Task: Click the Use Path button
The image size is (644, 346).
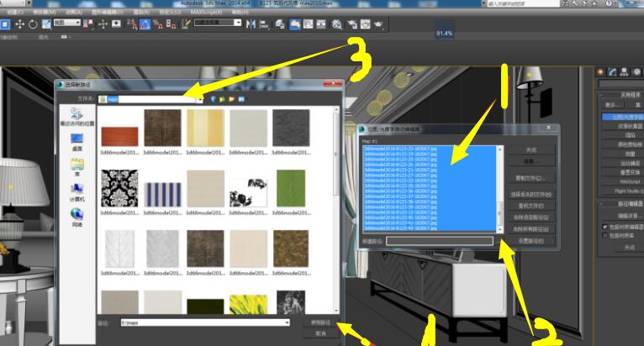Action: click(320, 322)
